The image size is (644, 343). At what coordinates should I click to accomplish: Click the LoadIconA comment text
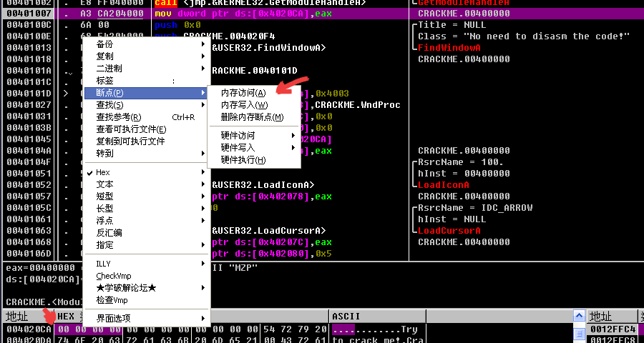tap(444, 185)
